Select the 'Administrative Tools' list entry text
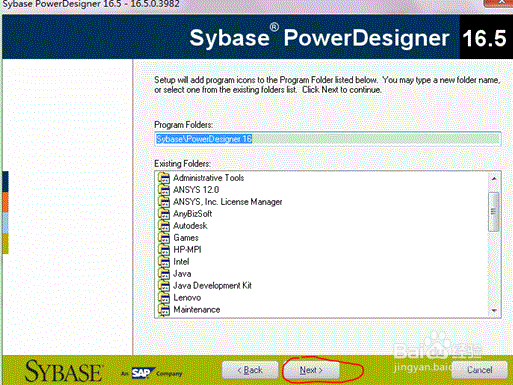 point(209,178)
